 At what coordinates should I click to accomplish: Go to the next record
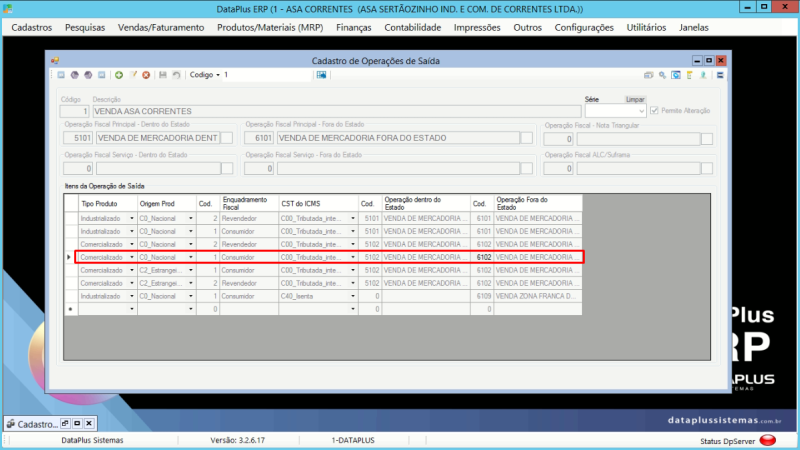click(x=88, y=75)
